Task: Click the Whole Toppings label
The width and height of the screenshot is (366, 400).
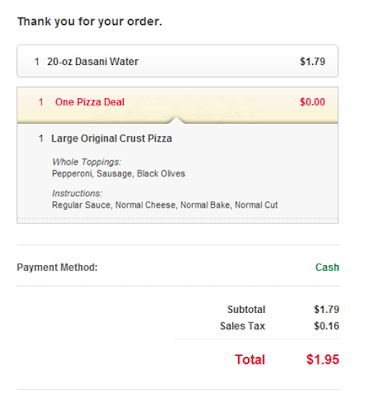Action: 87,162
